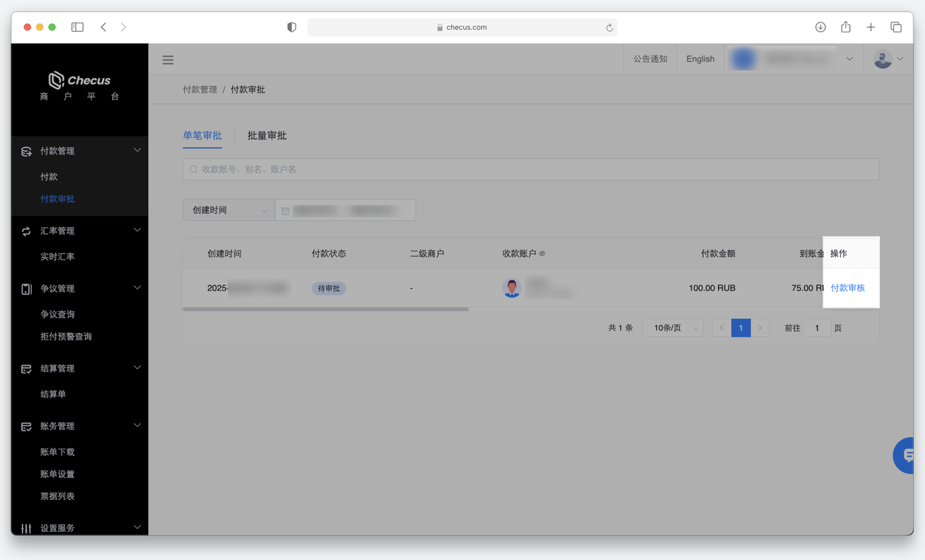
Task: Open the Safari downloads icon
Action: click(x=820, y=27)
